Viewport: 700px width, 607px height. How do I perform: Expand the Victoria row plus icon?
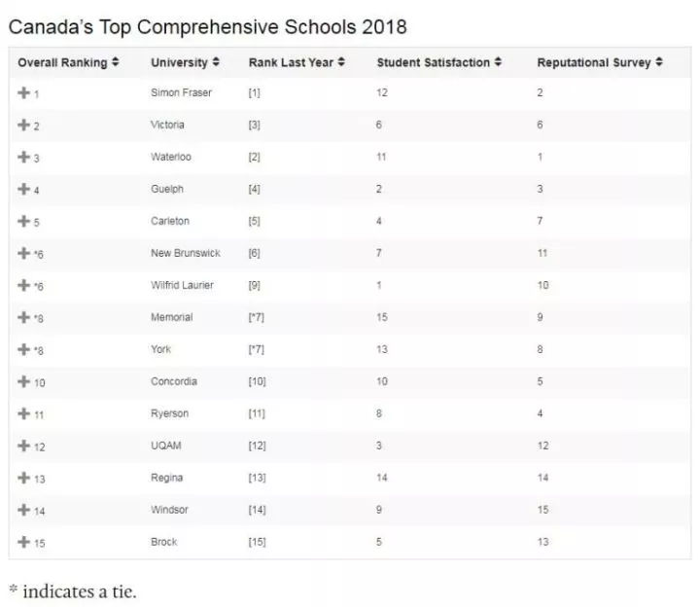coord(24,125)
